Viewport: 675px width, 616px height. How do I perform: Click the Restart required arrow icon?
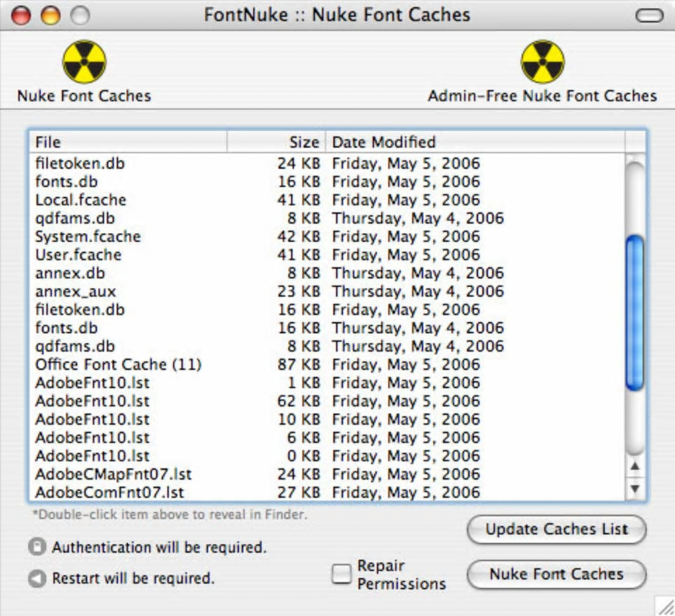(x=38, y=578)
